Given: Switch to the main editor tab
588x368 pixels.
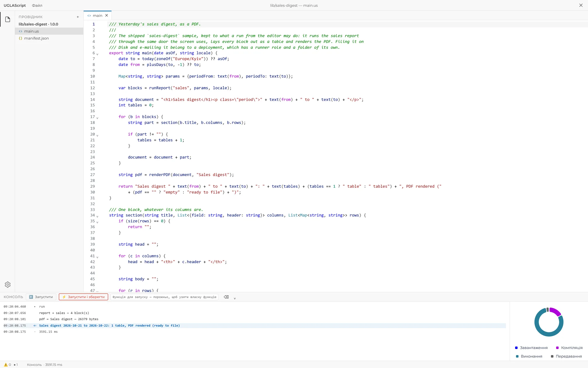Looking at the screenshot, I should [x=97, y=15].
